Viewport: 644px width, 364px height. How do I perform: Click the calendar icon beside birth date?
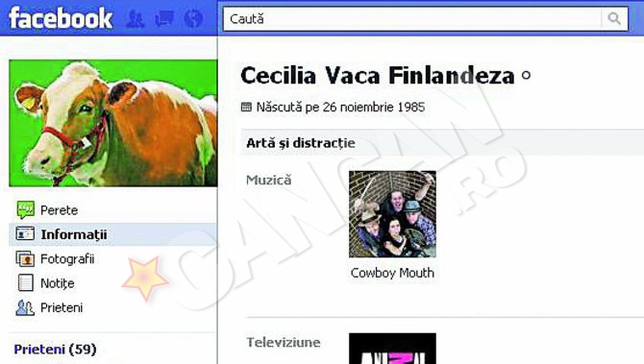pos(246,107)
